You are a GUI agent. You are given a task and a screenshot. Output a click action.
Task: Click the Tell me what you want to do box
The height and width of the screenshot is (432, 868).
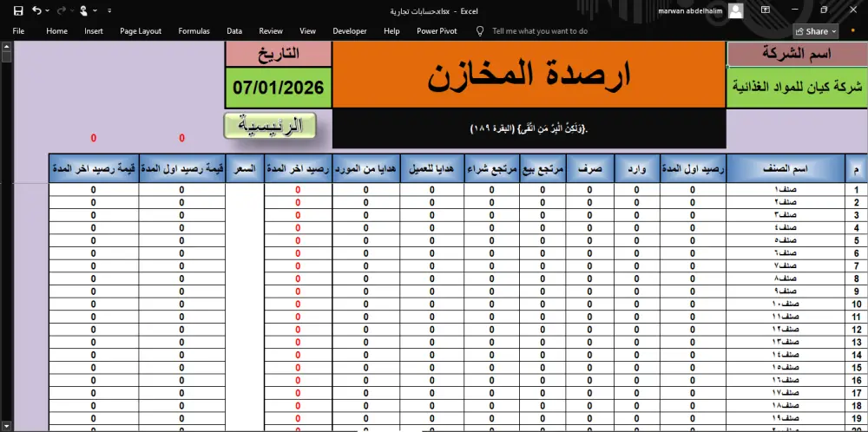[x=540, y=31]
